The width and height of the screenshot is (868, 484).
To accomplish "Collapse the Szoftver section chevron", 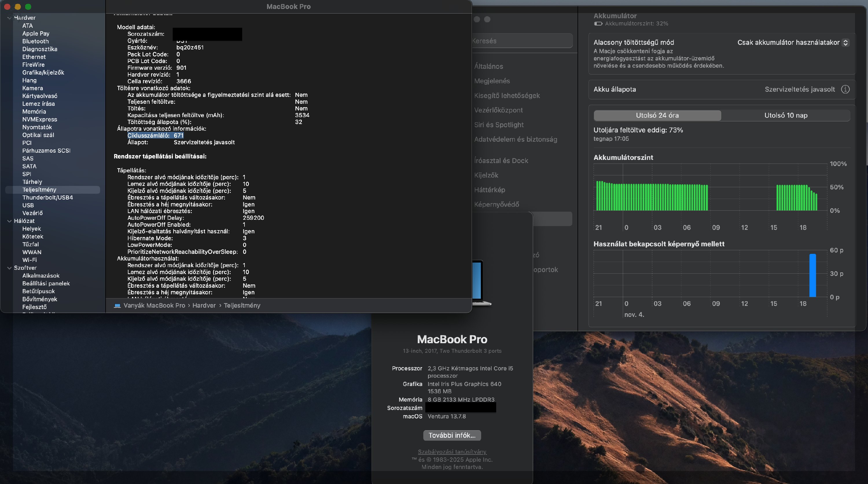I will click(9, 268).
